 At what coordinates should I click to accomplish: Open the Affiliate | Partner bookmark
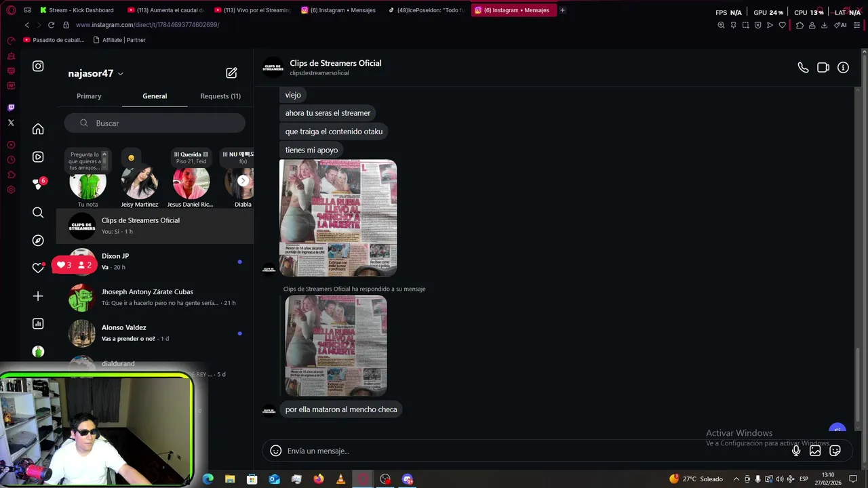[119, 40]
